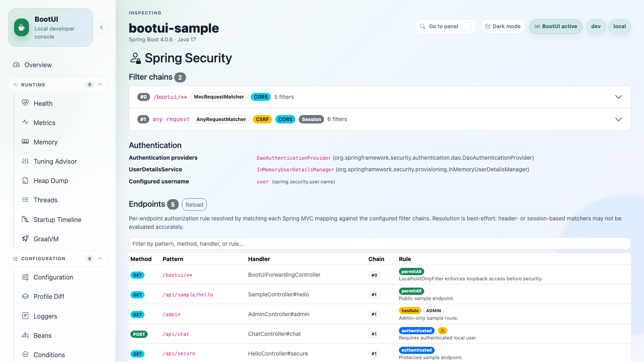The height and width of the screenshot is (362, 644).
Task: Click the BootUI Local developer console card
Action: [x=51, y=27]
